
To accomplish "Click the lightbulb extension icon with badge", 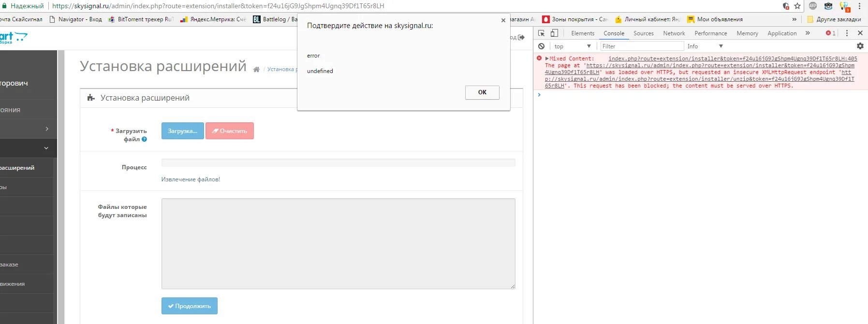I will 844,6.
